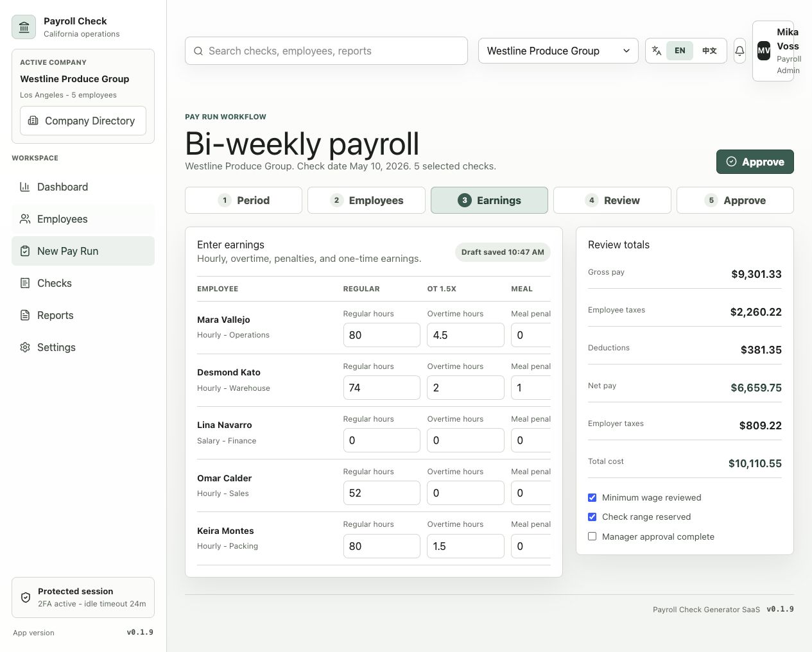Go to step 1 Period
This screenshot has width=812, height=652.
pyautogui.click(x=243, y=200)
